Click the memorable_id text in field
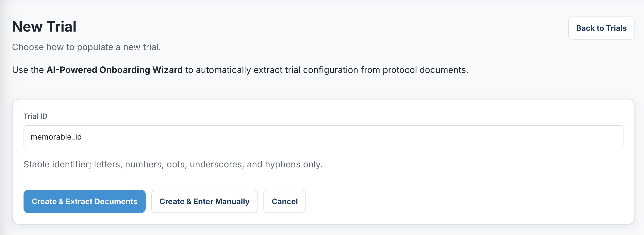 pyautogui.click(x=56, y=137)
